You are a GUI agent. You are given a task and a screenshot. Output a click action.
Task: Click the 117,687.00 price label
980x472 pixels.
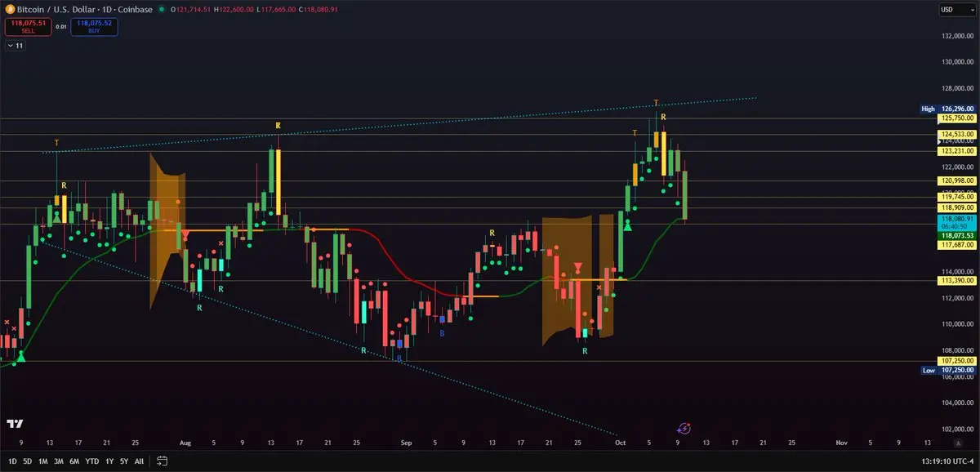click(955, 245)
